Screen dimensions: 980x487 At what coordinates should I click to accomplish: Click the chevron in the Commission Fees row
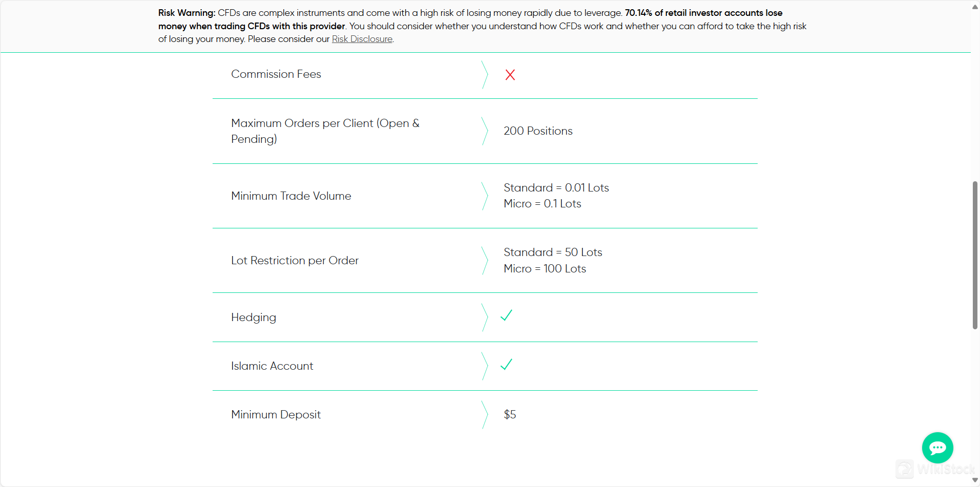point(485,75)
